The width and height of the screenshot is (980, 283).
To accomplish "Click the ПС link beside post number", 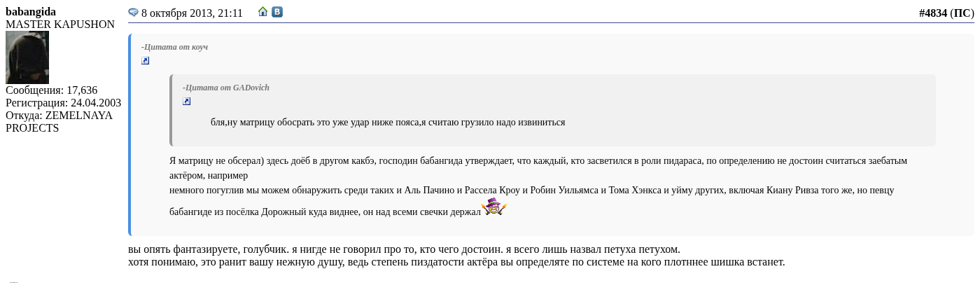I will [x=962, y=13].
